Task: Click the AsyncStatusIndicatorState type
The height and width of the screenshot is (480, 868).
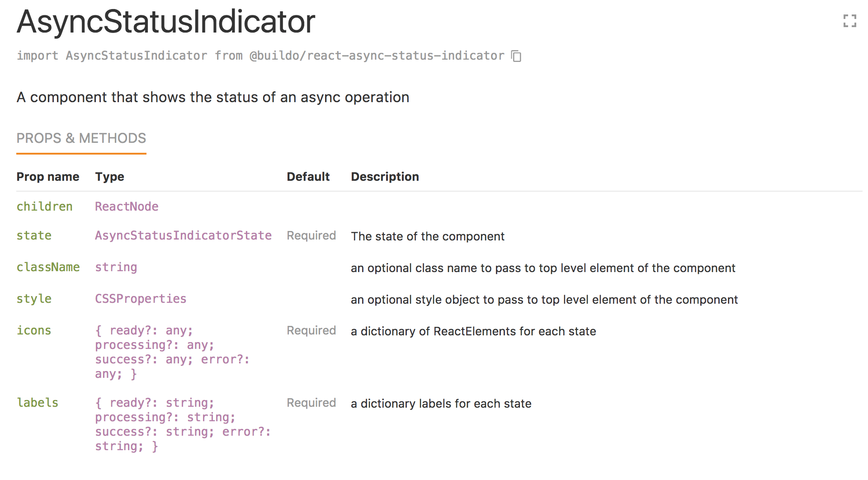Action: 183,235
